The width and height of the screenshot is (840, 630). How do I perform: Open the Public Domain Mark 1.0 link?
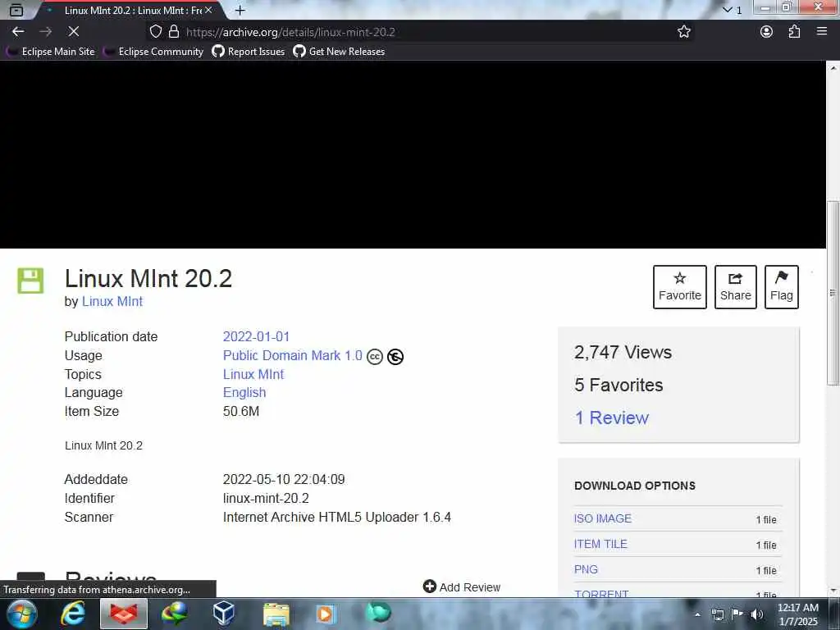click(x=293, y=355)
